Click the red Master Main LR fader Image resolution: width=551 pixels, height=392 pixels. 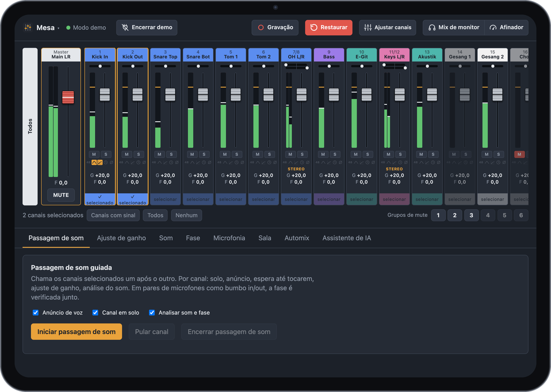click(x=68, y=97)
